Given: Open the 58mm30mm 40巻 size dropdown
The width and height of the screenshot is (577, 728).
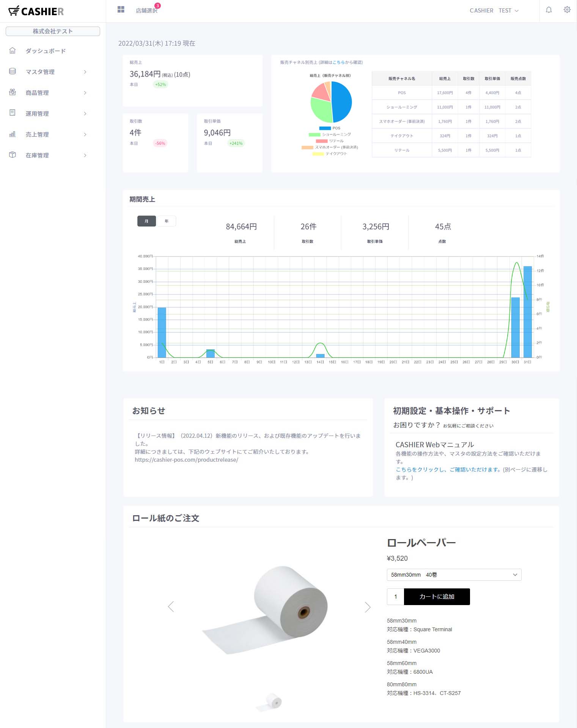Looking at the screenshot, I should (454, 575).
